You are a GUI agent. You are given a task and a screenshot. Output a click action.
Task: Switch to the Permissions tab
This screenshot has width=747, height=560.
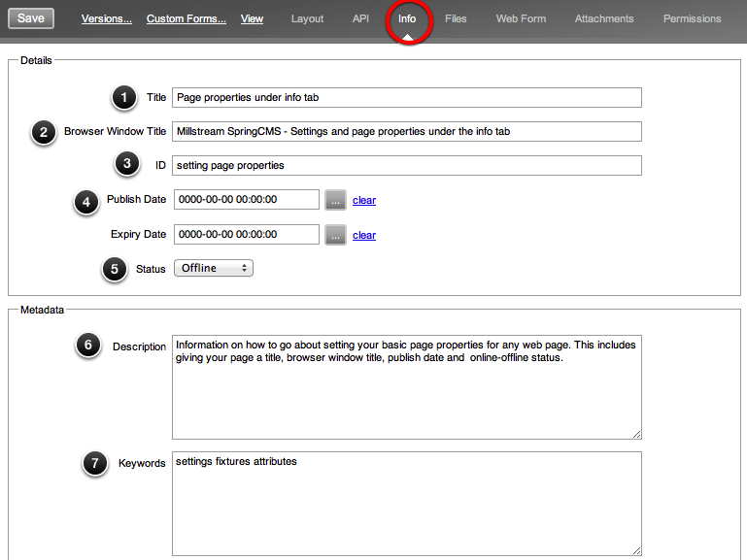[693, 18]
